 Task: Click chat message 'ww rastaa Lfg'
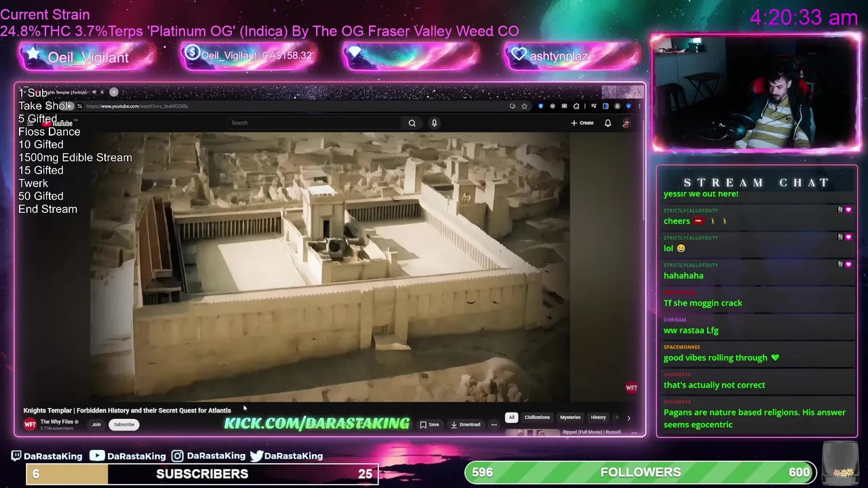tap(691, 330)
